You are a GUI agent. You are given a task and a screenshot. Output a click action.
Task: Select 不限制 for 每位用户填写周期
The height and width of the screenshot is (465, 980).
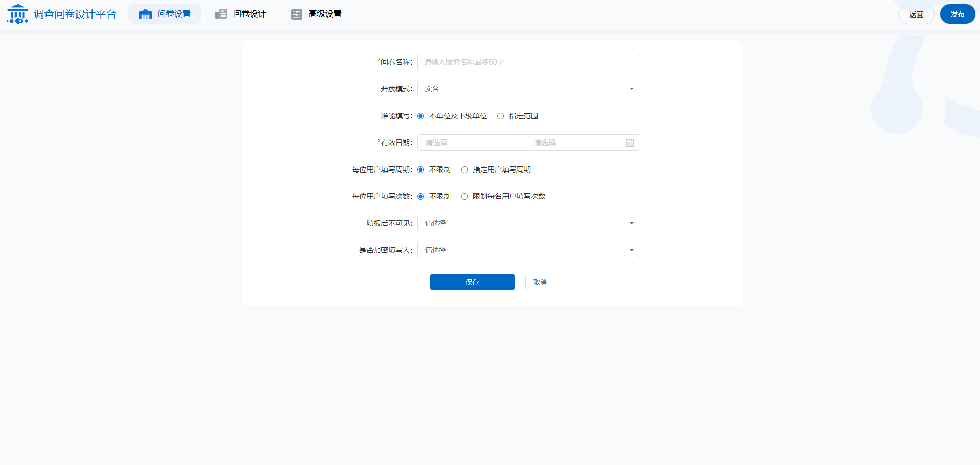point(421,170)
